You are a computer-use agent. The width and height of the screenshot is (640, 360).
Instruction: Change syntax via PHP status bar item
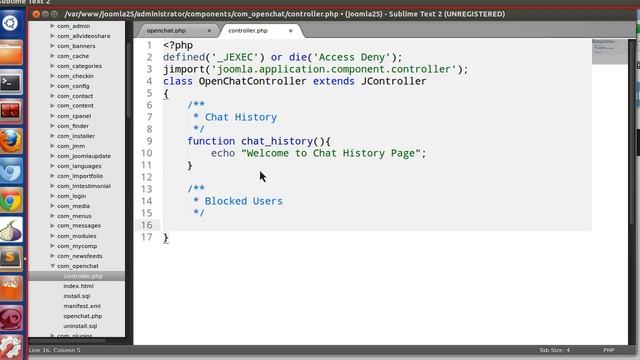click(x=609, y=350)
